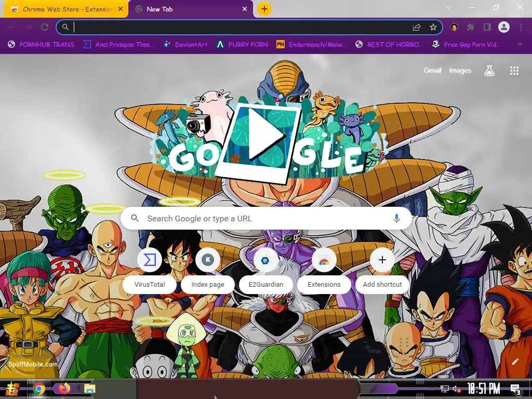
Task: Toggle the browser side panel
Action: pos(487,27)
